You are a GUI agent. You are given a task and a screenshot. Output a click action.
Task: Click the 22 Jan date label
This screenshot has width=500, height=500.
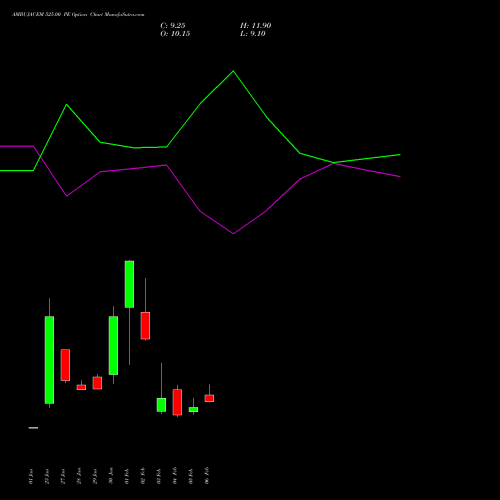47,476
